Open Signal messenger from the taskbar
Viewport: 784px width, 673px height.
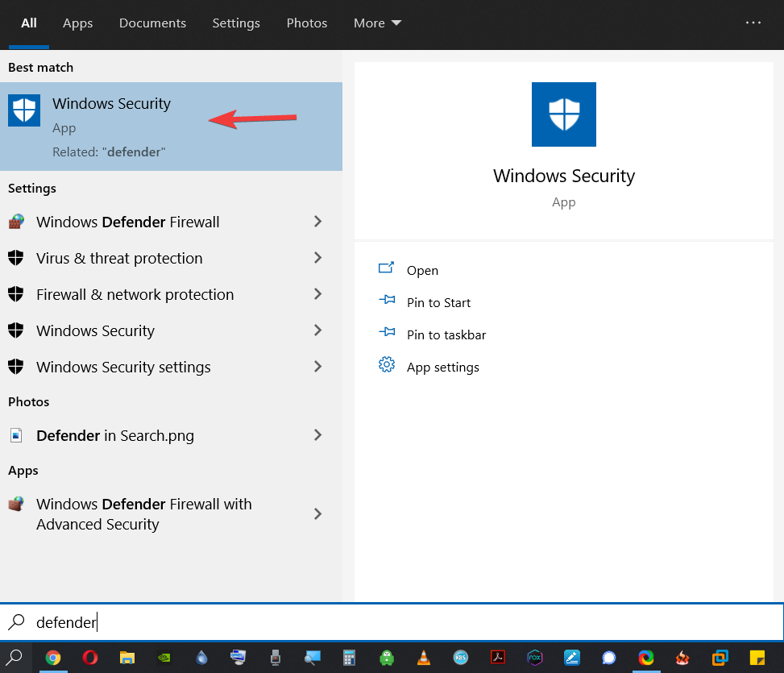[608, 658]
